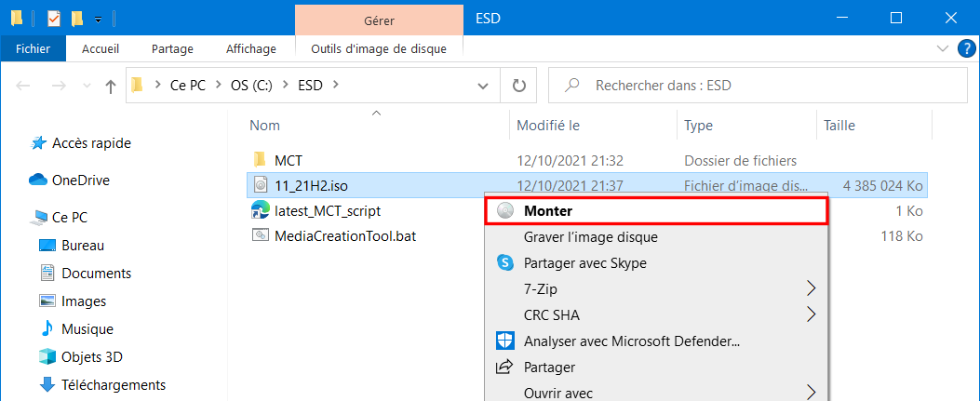
Task: Click the Help question mark icon
Action: click(966, 48)
